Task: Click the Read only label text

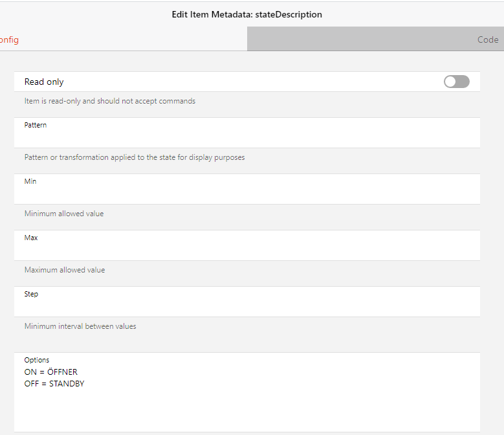Action: coord(44,82)
